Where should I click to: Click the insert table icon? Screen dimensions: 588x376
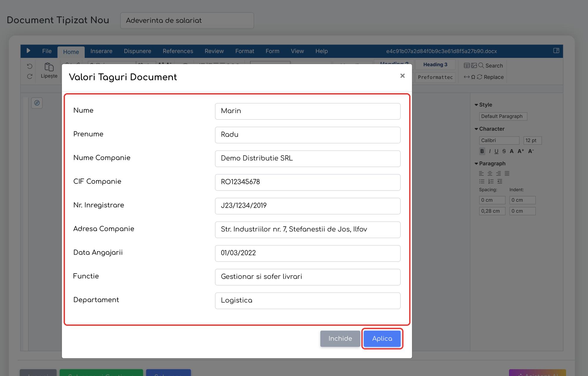tap(467, 66)
